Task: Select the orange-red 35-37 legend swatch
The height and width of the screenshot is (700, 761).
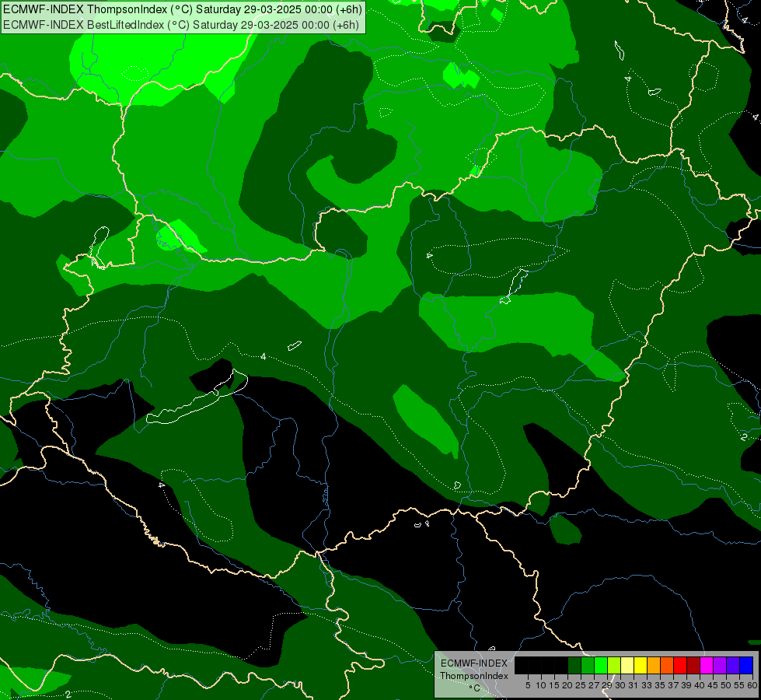Action: coord(667,665)
